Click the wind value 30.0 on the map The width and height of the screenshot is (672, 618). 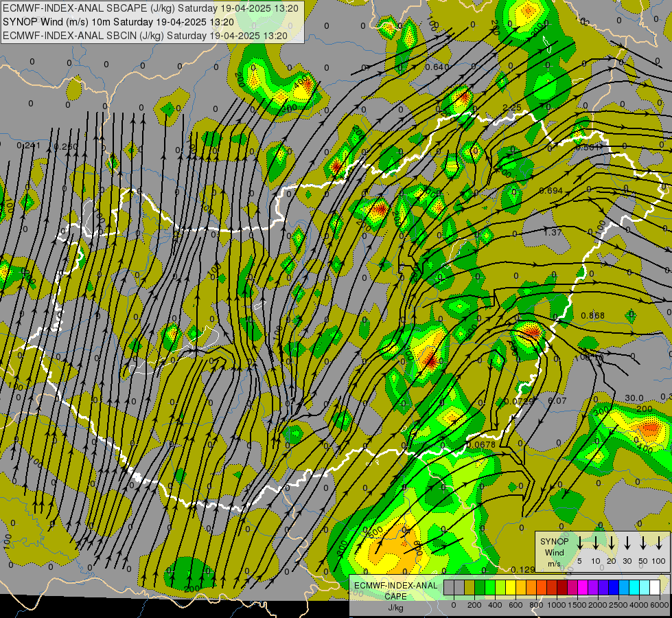click(x=634, y=398)
